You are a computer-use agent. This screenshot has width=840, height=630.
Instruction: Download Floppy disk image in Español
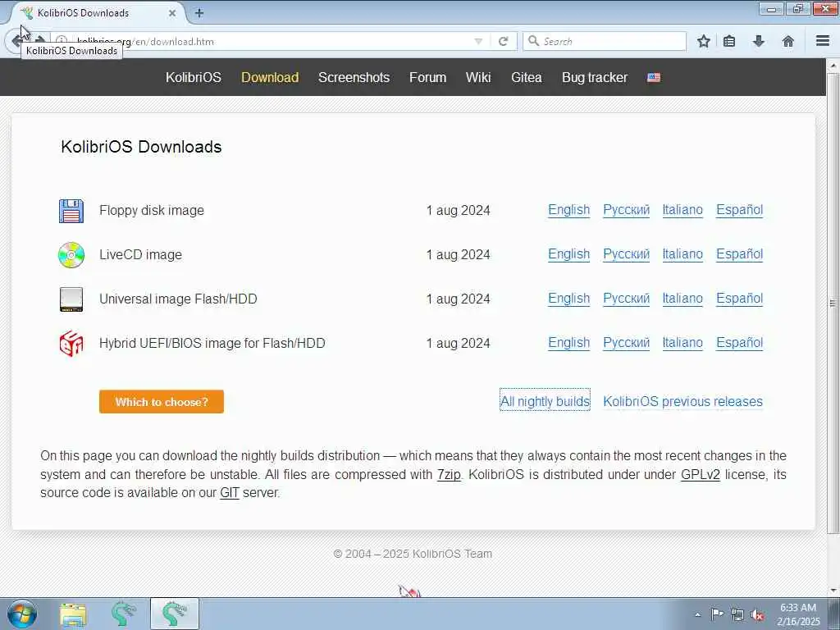(740, 210)
